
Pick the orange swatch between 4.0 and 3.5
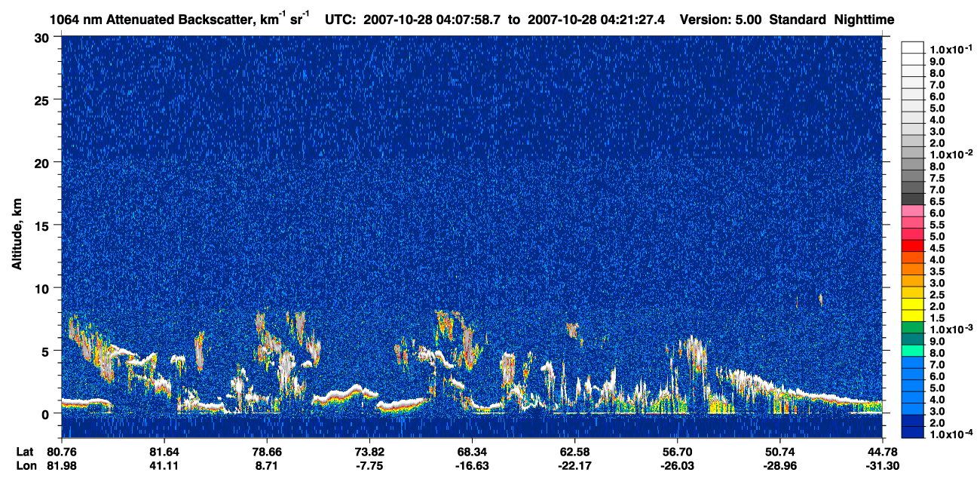(x=913, y=268)
